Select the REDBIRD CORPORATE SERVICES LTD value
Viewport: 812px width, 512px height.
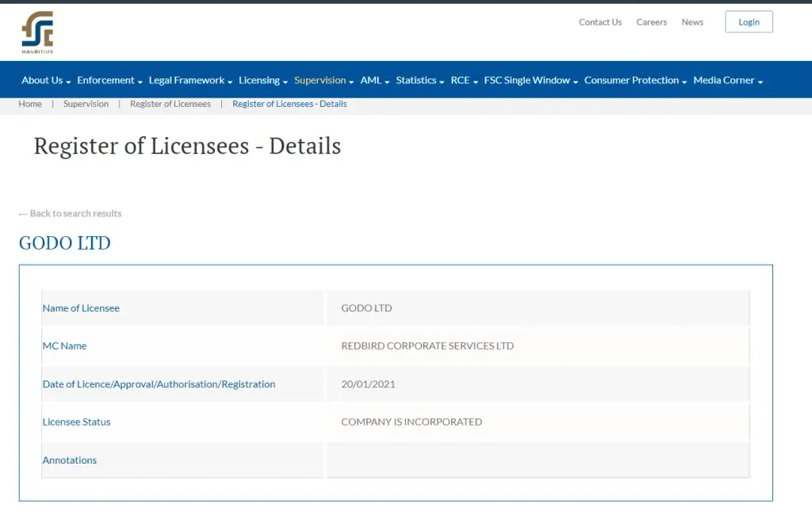tap(427, 346)
